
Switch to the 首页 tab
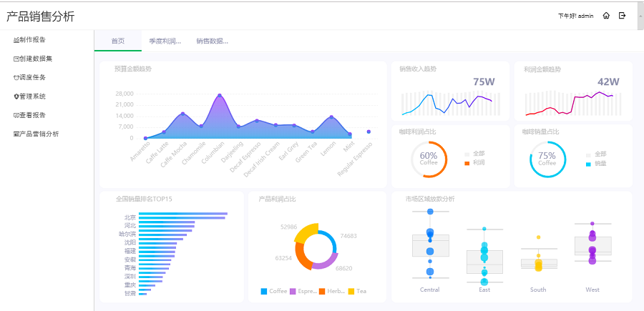tap(118, 41)
